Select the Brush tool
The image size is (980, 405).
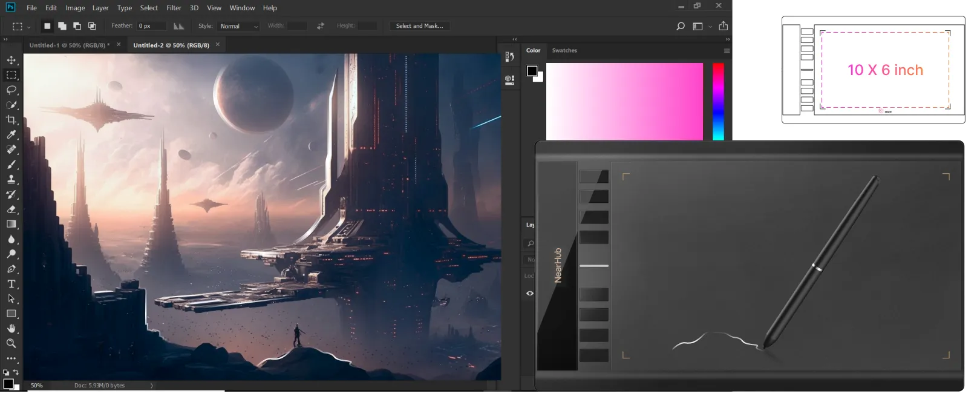pos(11,165)
